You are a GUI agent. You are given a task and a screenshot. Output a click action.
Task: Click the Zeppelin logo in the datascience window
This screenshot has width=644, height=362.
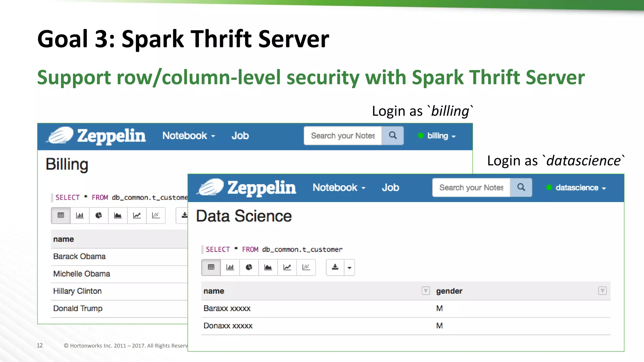246,188
